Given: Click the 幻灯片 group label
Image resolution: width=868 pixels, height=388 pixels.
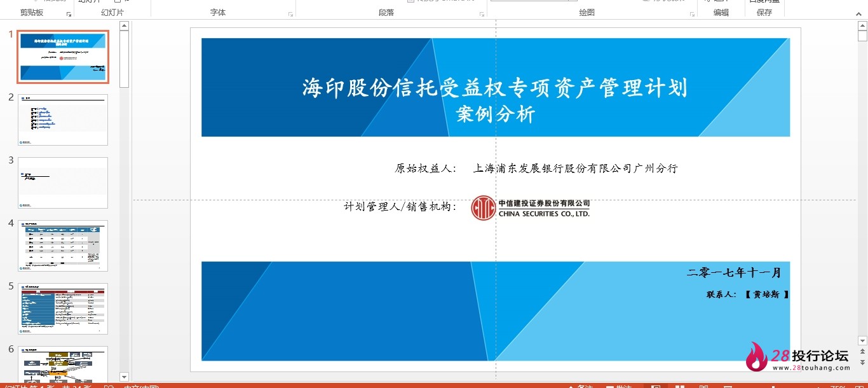Looking at the screenshot, I should pyautogui.click(x=112, y=13).
